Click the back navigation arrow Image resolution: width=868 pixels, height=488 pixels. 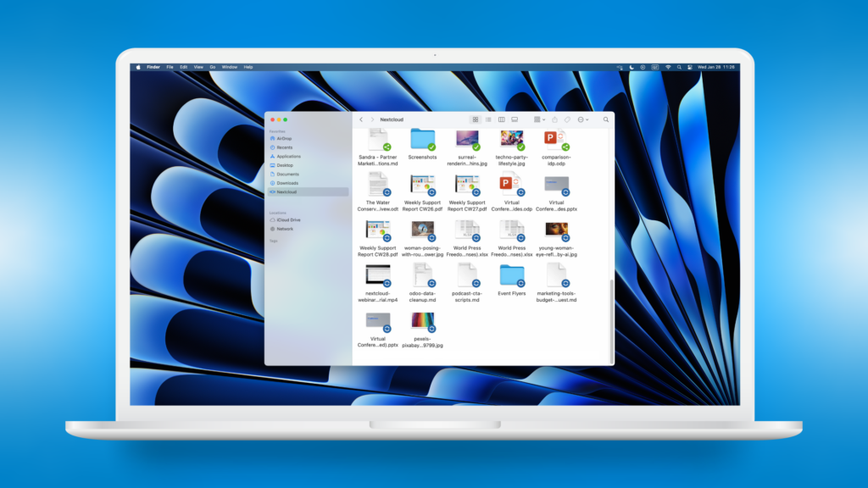(x=361, y=119)
